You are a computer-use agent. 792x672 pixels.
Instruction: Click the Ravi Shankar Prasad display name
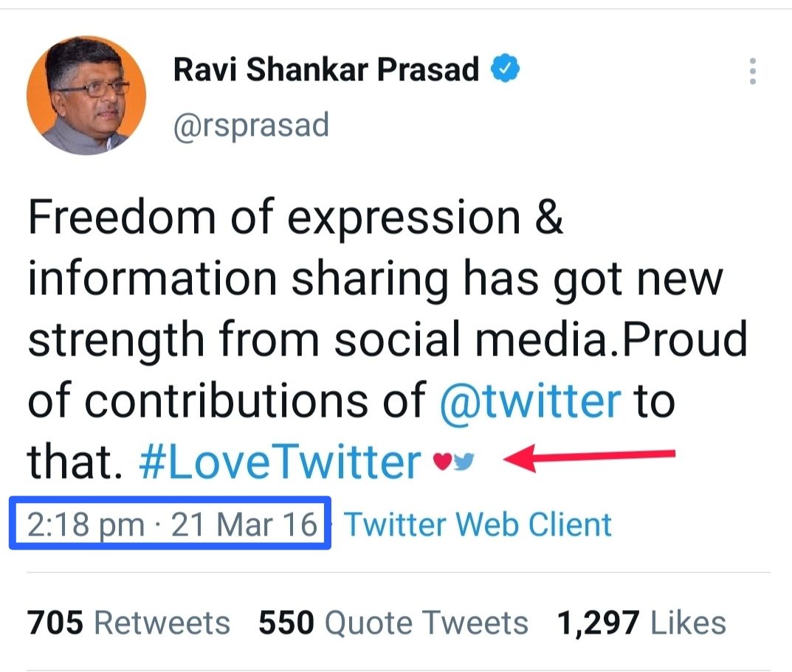click(x=326, y=69)
